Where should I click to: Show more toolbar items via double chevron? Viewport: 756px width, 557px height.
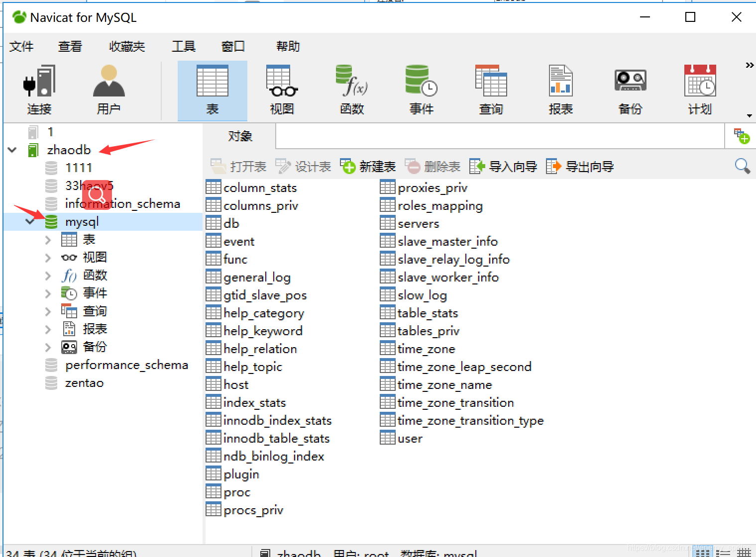[x=749, y=65]
